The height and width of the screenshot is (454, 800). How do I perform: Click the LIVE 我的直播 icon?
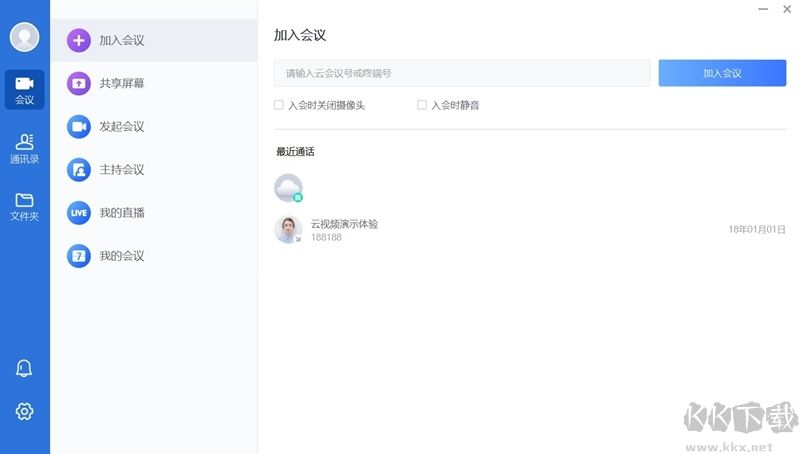(79, 213)
